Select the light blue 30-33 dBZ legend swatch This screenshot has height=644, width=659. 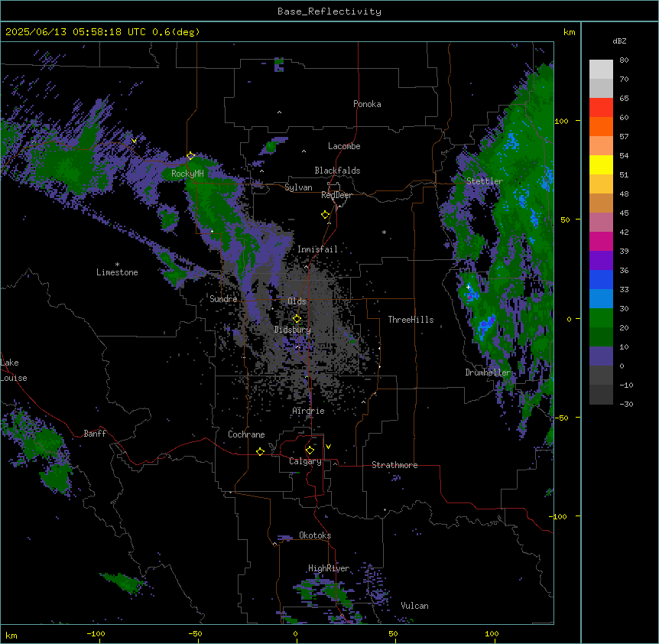coord(601,299)
